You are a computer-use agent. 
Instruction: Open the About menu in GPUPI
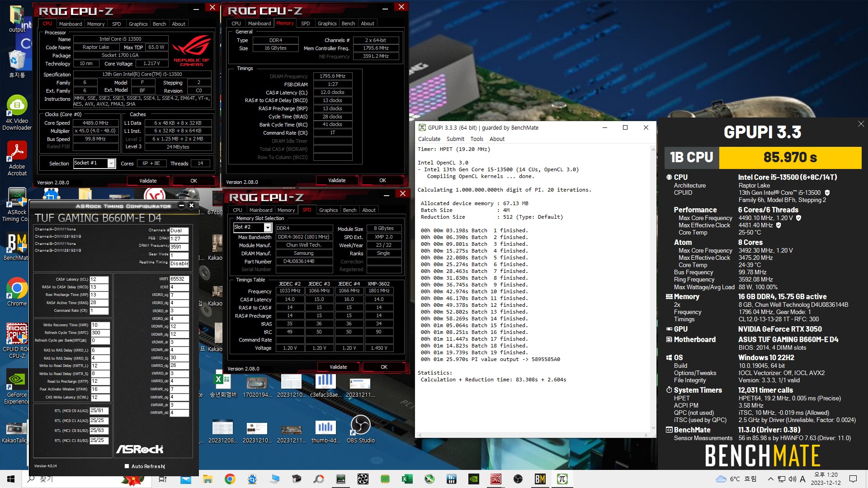497,139
